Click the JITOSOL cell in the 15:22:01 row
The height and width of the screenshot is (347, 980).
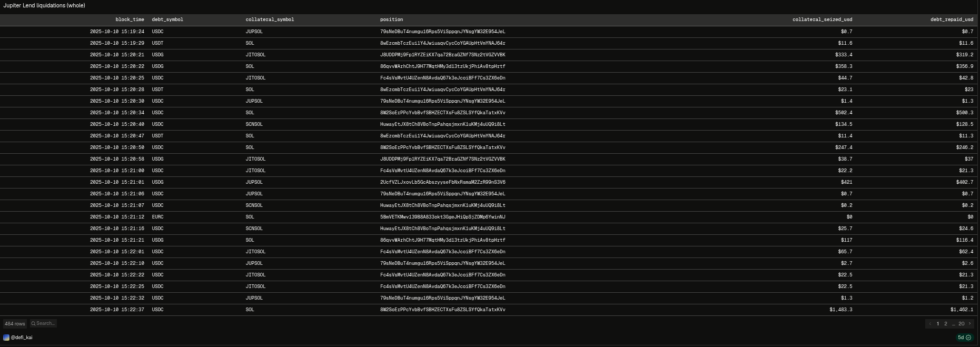(x=255, y=252)
